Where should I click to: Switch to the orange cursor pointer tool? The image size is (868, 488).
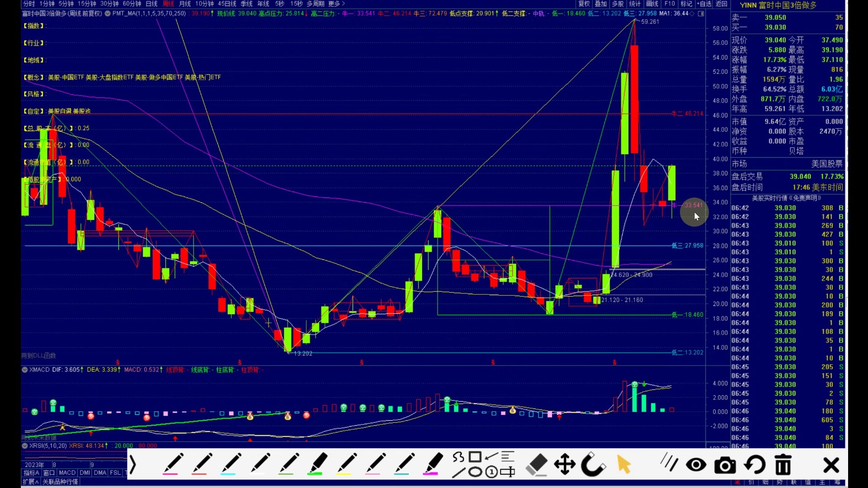tap(624, 464)
